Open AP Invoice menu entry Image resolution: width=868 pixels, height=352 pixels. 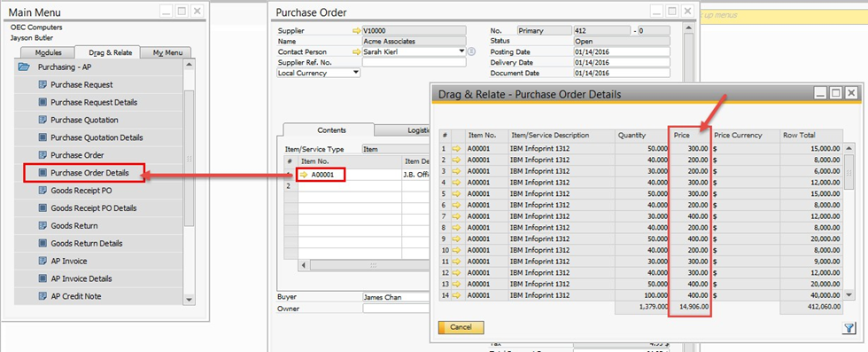point(69,261)
